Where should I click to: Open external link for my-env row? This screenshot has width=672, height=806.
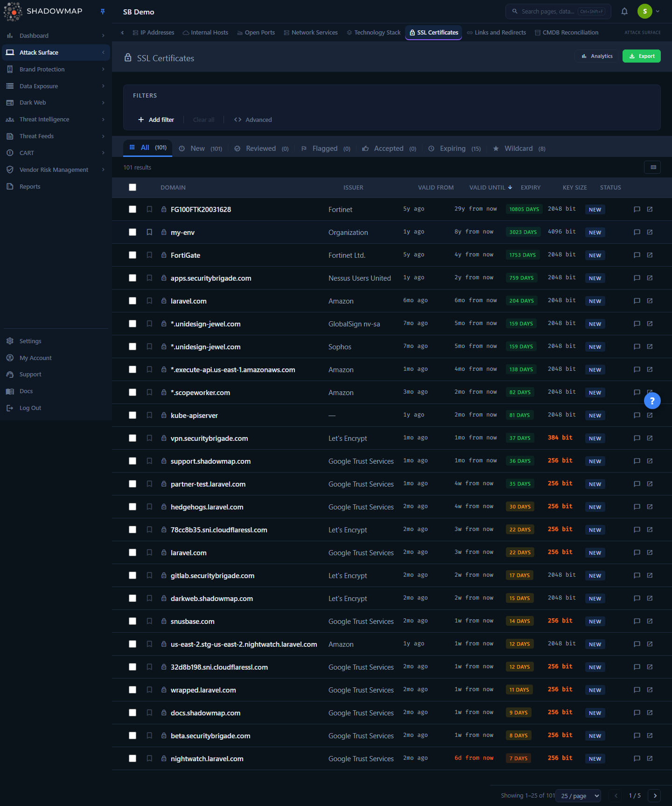pyautogui.click(x=650, y=232)
